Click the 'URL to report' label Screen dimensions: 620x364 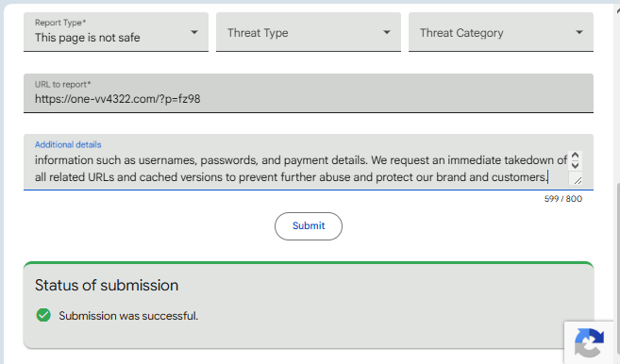point(63,84)
